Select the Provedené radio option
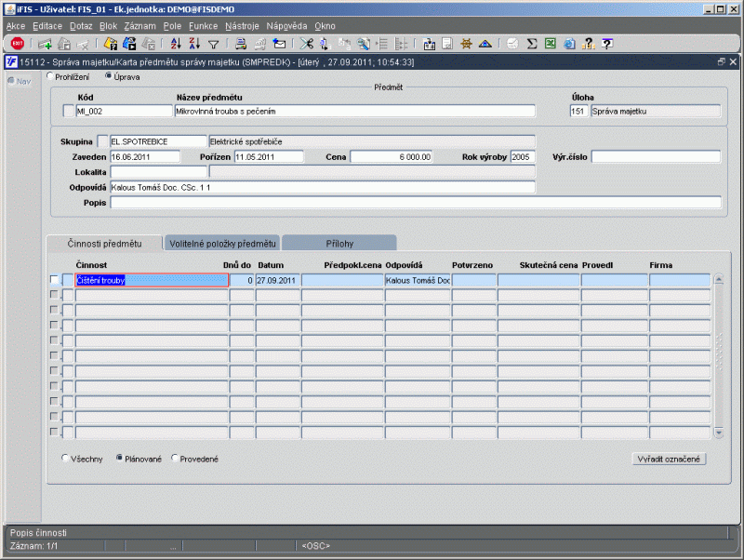The height and width of the screenshot is (560, 744). pos(175,459)
